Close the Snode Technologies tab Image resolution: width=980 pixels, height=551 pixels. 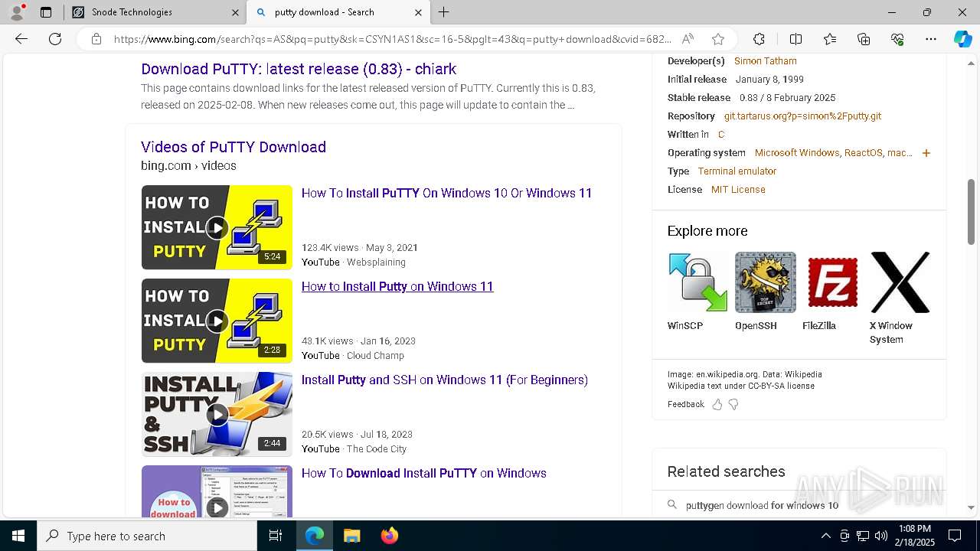[235, 12]
